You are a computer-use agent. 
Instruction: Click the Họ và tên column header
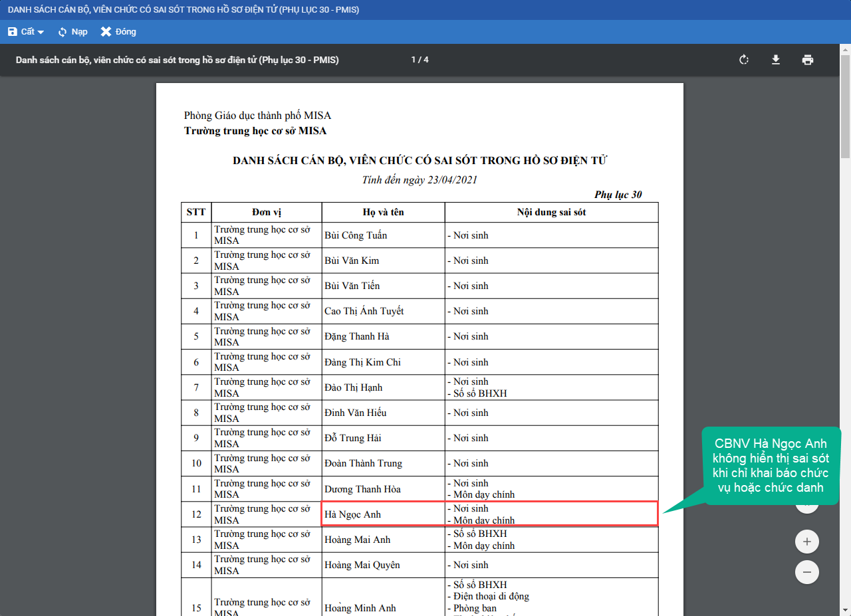tap(383, 213)
